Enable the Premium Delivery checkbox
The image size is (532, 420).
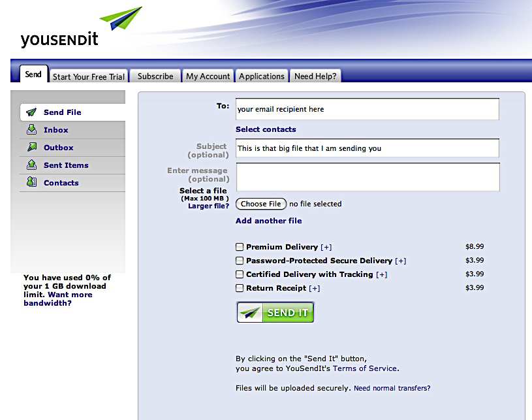coord(240,247)
